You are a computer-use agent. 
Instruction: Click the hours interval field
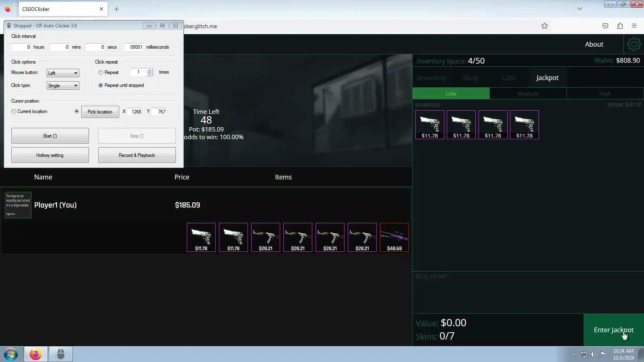pos(21,47)
